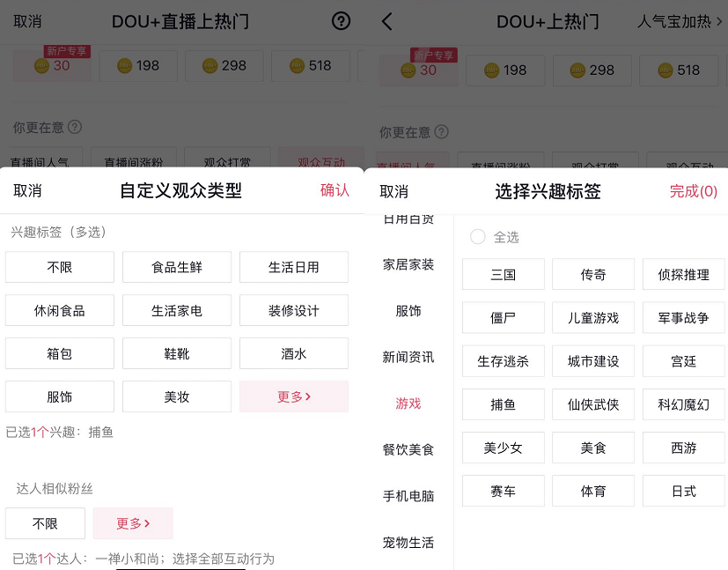Choose the 体育 tag
The width and height of the screenshot is (728, 570).
coord(593,491)
